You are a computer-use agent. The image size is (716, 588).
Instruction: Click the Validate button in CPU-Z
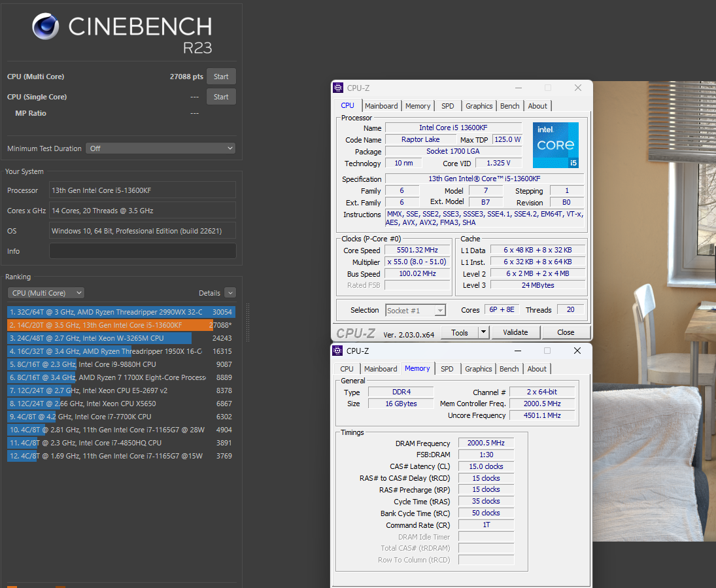[x=515, y=332]
